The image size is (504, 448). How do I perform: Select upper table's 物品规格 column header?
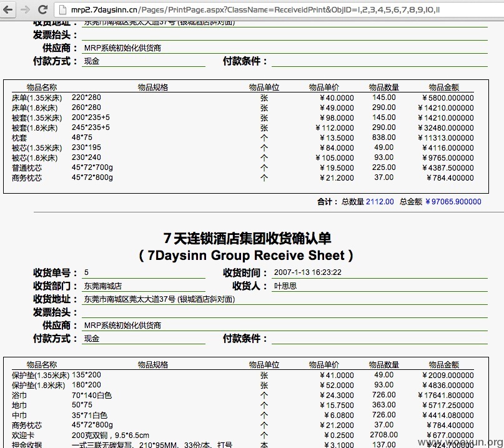[152, 87]
